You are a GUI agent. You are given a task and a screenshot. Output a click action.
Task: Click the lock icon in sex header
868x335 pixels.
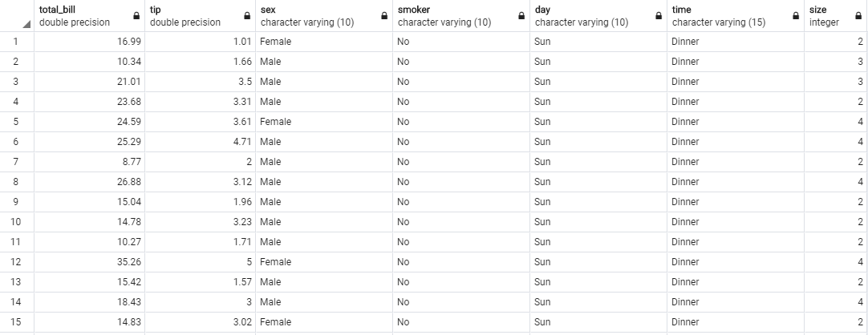point(383,16)
